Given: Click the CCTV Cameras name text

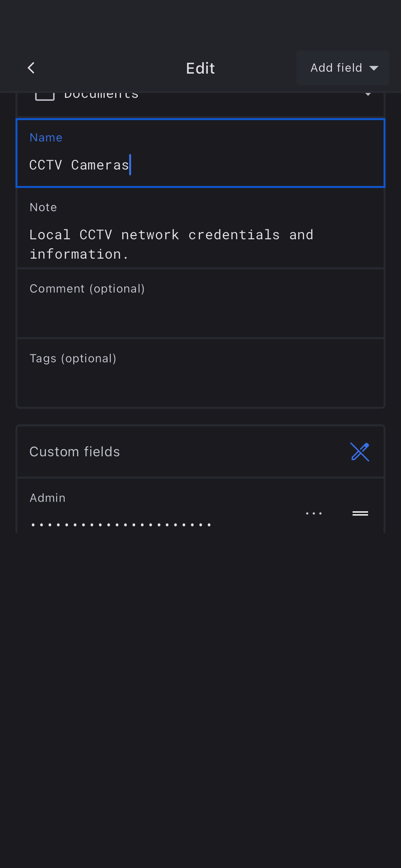Looking at the screenshot, I should point(79,165).
